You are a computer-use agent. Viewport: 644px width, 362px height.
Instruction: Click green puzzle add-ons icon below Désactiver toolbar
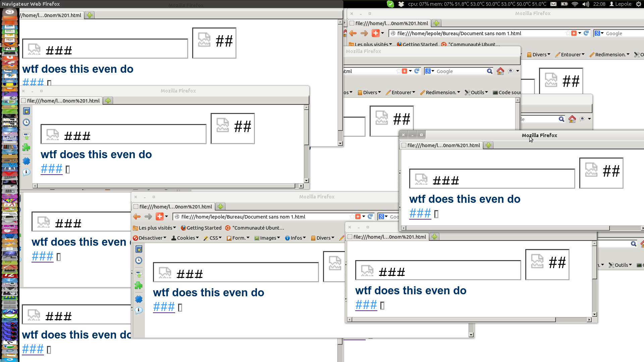139,286
